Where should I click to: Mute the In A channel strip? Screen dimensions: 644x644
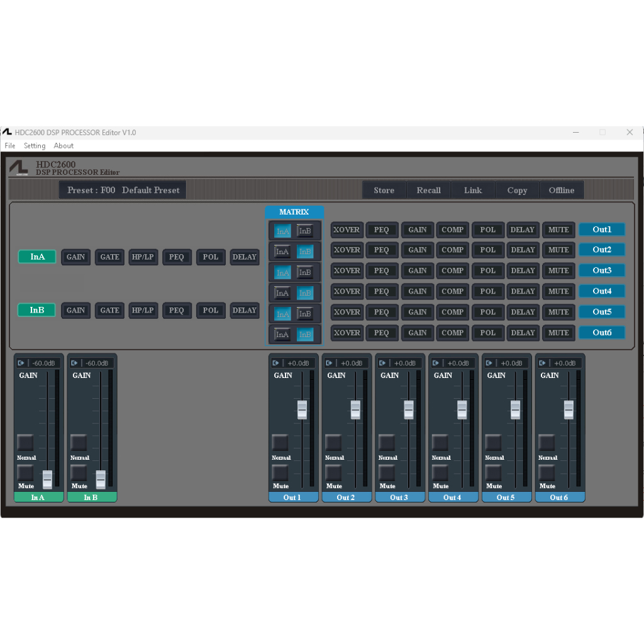pyautogui.click(x=25, y=473)
